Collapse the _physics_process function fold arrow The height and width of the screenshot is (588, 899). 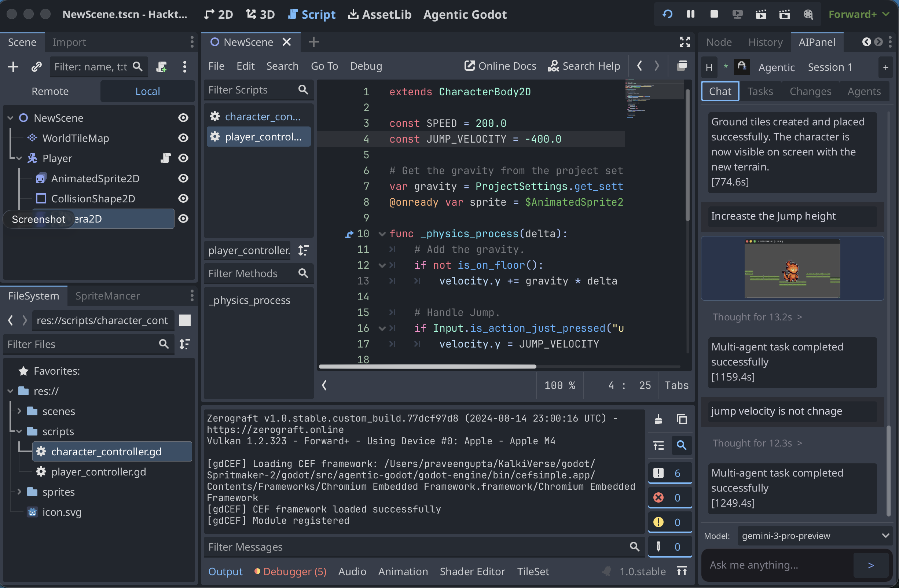point(382,234)
